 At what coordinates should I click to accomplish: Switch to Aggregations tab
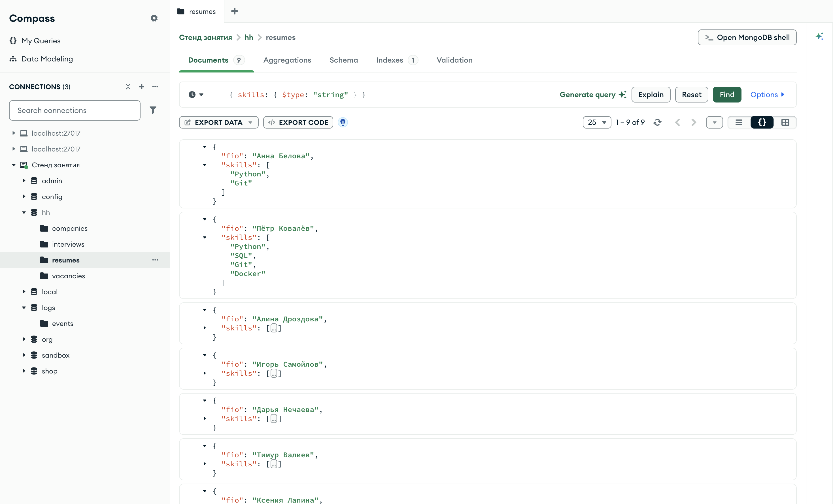tap(287, 60)
